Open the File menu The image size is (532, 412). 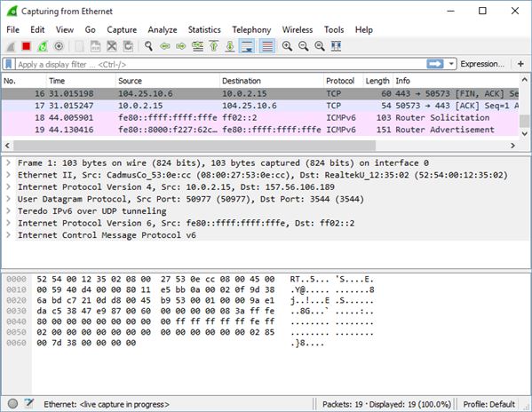13,30
